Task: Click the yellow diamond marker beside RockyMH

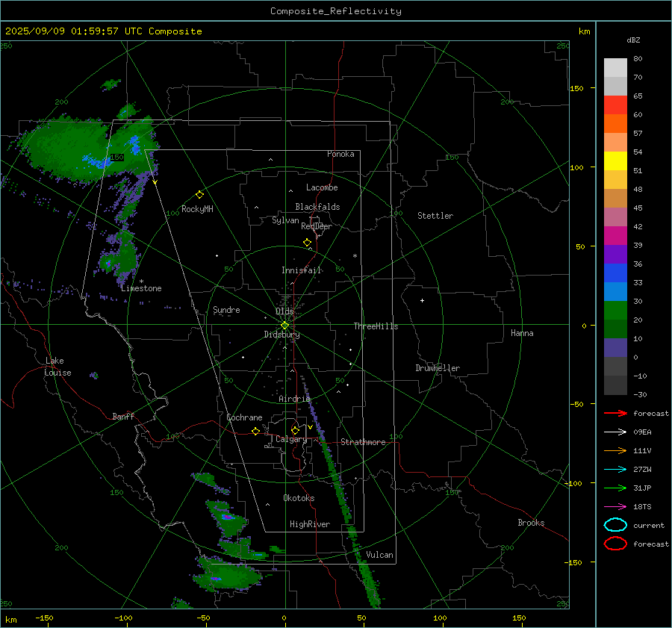Action: 199,195
